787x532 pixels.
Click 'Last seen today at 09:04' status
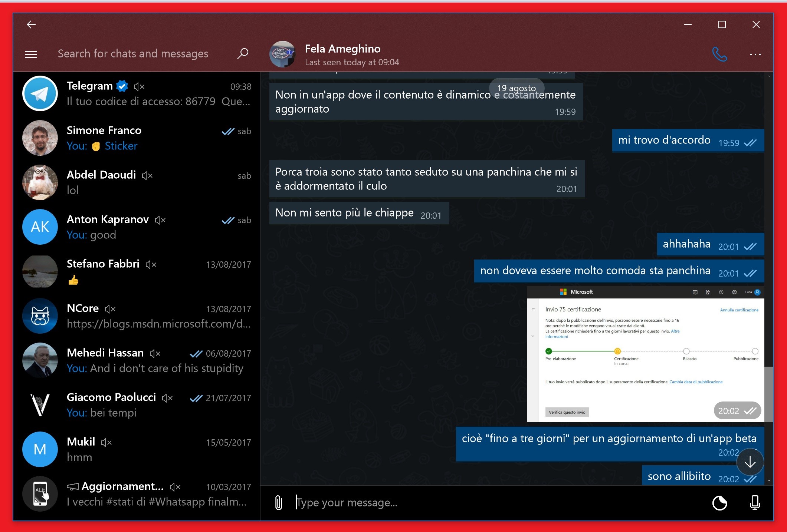[x=352, y=62]
